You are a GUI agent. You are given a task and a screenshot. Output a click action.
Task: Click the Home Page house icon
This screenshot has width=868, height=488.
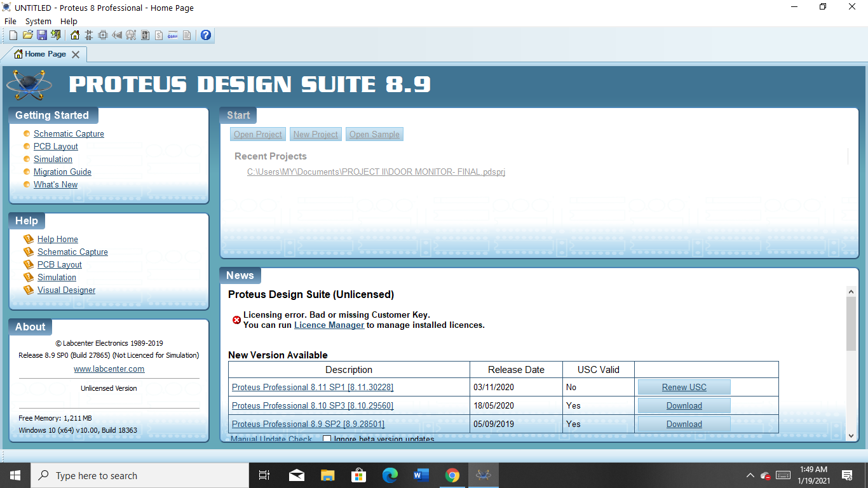coord(75,35)
